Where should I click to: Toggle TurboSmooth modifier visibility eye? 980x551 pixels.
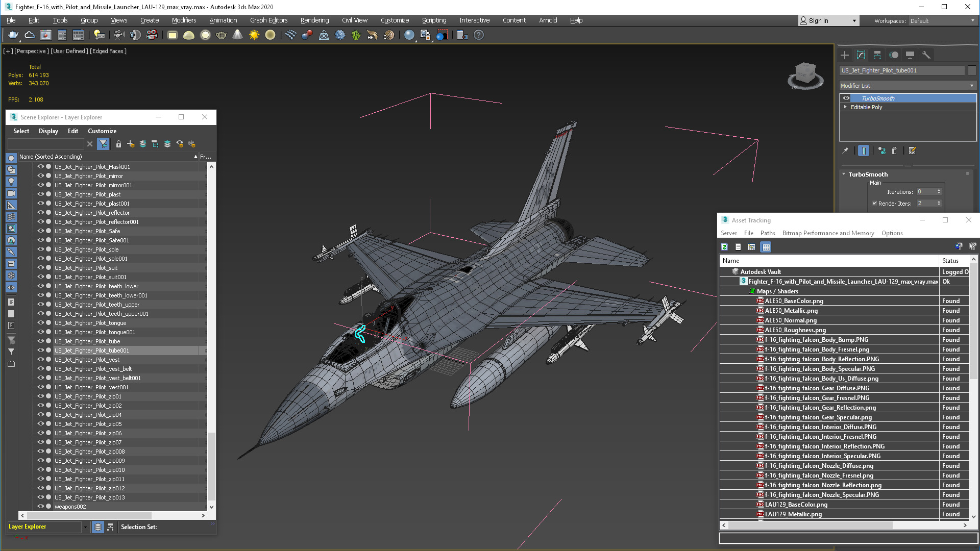pyautogui.click(x=846, y=98)
